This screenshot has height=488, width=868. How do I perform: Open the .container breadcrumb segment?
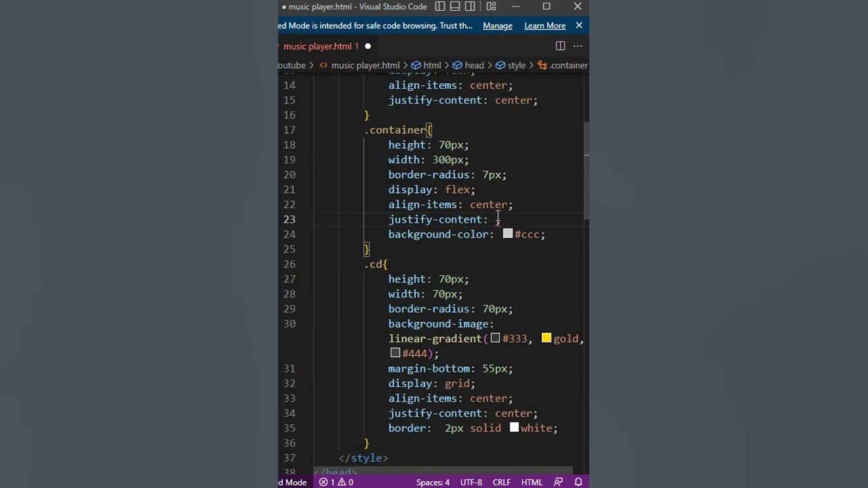[x=563, y=65]
